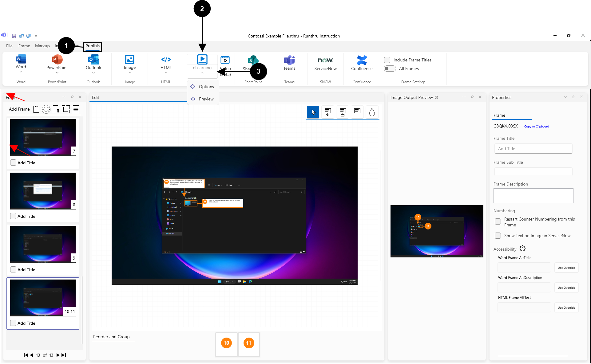Check Show Text on Image in ServiceNow
This screenshot has height=364, width=591.
498,236
